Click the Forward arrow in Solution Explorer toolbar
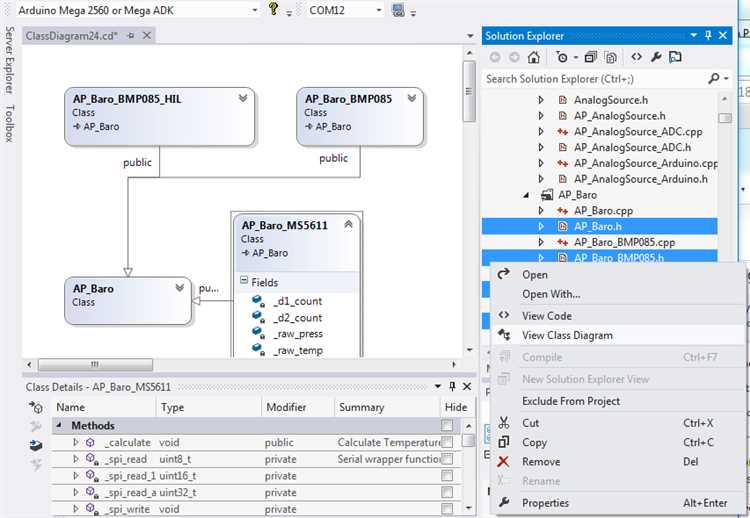750x518 pixels. point(514,57)
